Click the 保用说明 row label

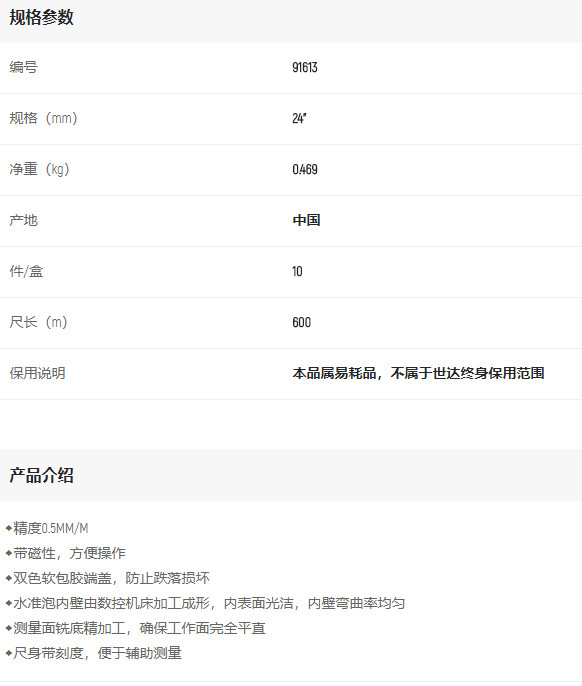pos(38,373)
